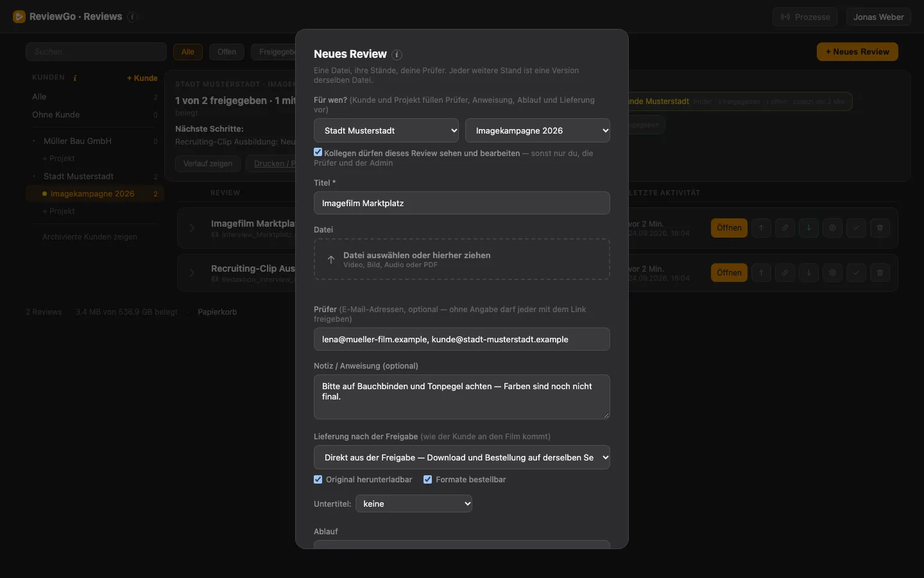Image resolution: width=924 pixels, height=578 pixels.
Task: Open gear settings for the Recruiting-Clip review
Action: [832, 273]
